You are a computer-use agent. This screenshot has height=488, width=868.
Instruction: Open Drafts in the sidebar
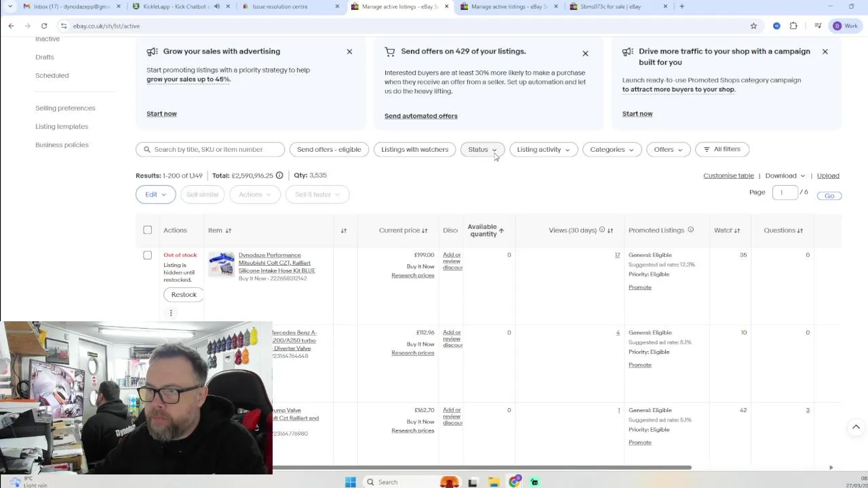click(45, 57)
